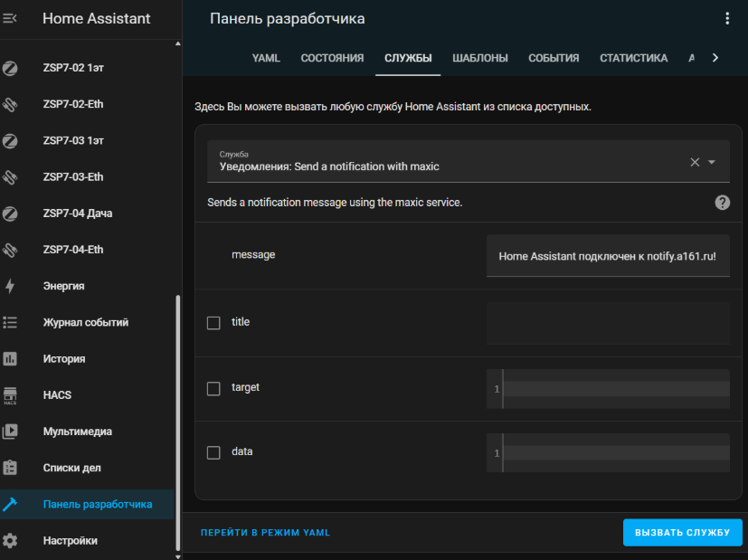Click ВЫЗВАТЬ СЛУЖБУ button
Screen dimensions: 748x560
pyautogui.click(x=682, y=532)
